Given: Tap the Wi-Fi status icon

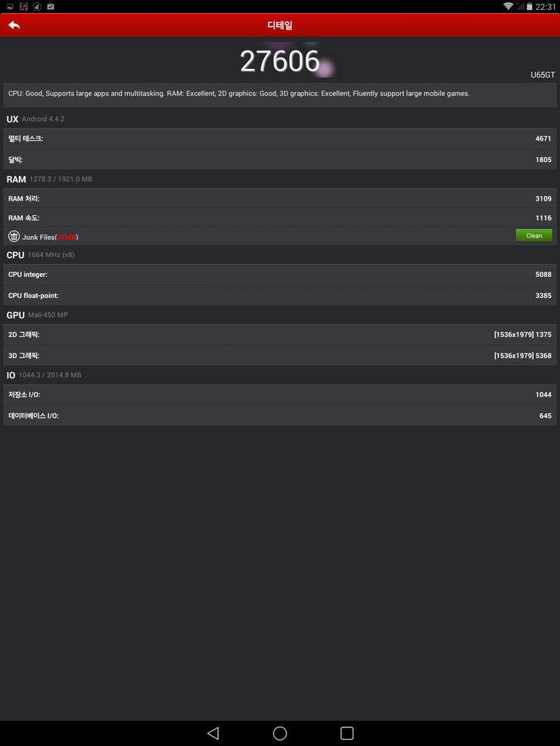Looking at the screenshot, I should (x=508, y=6).
